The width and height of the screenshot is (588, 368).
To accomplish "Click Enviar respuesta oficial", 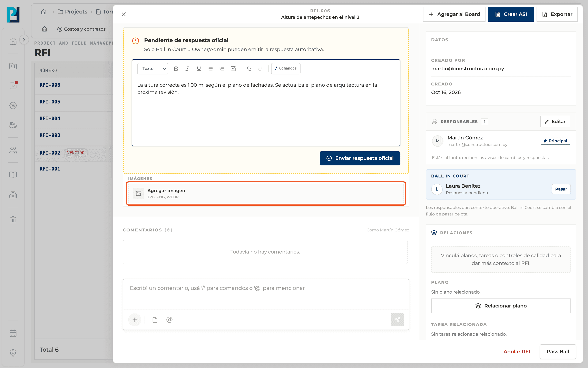I will tap(360, 158).
